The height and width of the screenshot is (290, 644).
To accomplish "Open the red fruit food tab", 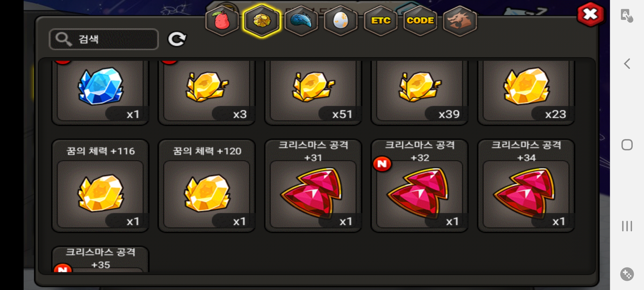I will click(x=222, y=21).
